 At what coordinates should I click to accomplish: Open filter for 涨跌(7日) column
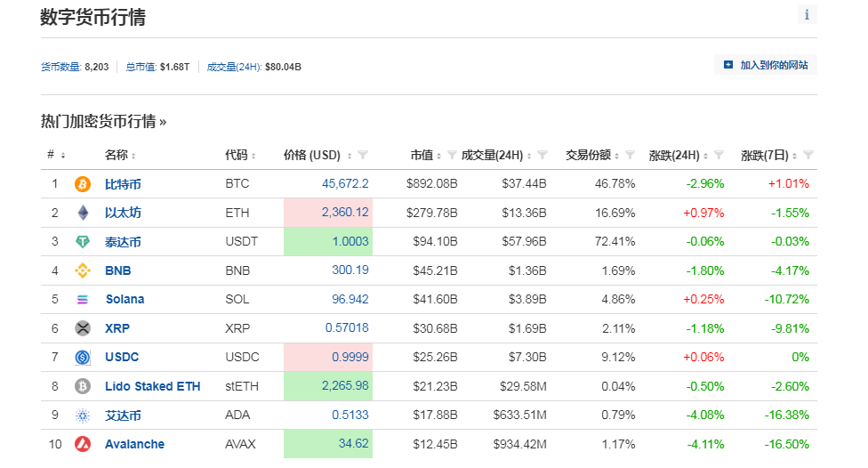coord(808,155)
